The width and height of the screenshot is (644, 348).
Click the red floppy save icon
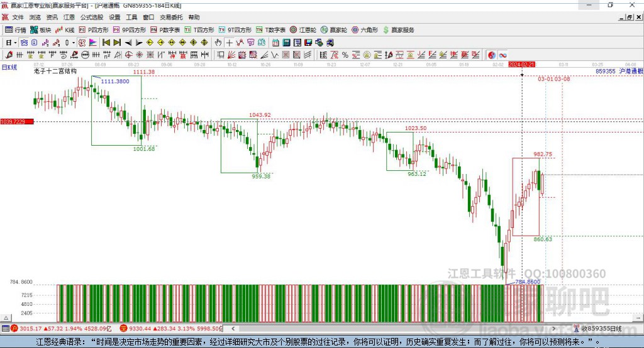(x=308, y=43)
